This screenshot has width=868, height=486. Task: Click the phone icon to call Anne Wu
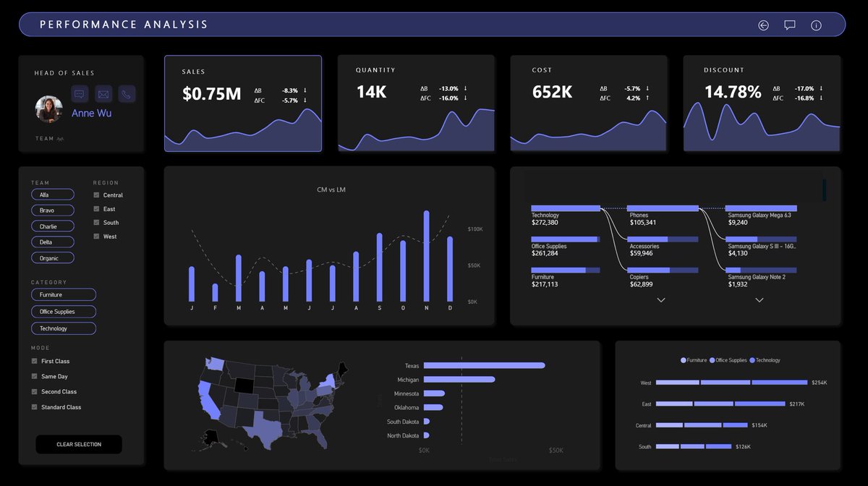(x=127, y=93)
